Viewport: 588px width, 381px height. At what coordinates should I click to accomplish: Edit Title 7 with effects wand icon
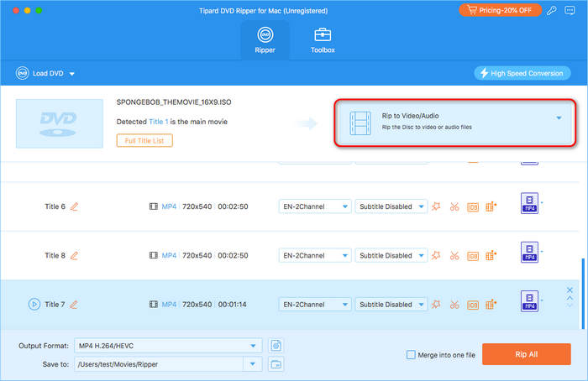436,305
